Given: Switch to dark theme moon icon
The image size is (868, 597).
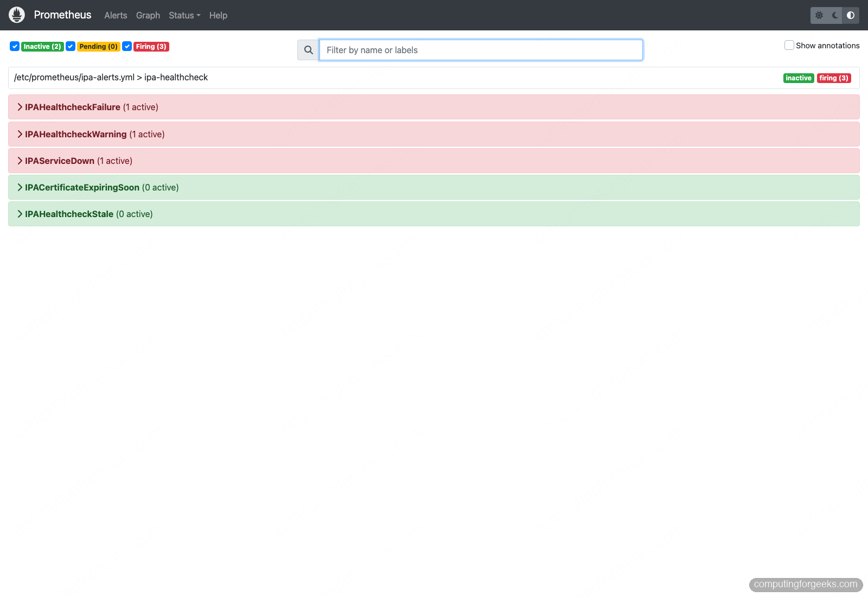Looking at the screenshot, I should coord(835,15).
